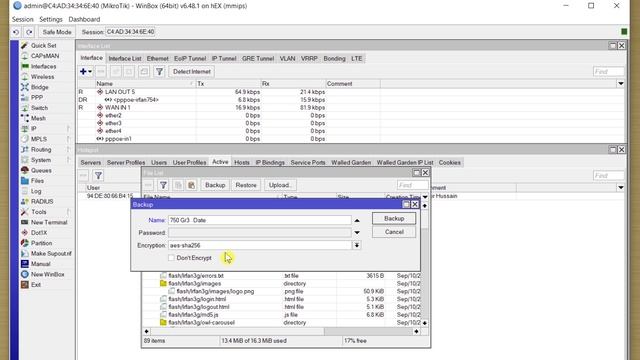Switch to the Walled Garden tab

click(x=351, y=162)
